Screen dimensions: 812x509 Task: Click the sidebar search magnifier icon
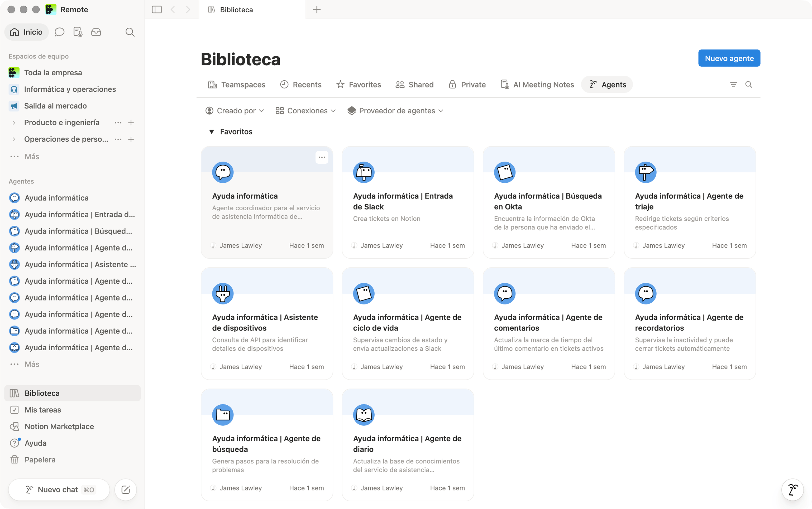[x=130, y=32]
